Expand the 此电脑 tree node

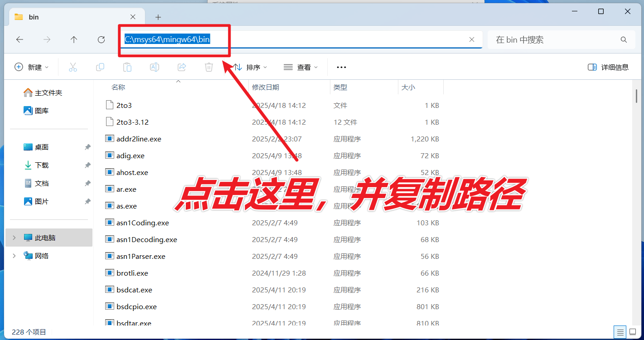click(14, 238)
